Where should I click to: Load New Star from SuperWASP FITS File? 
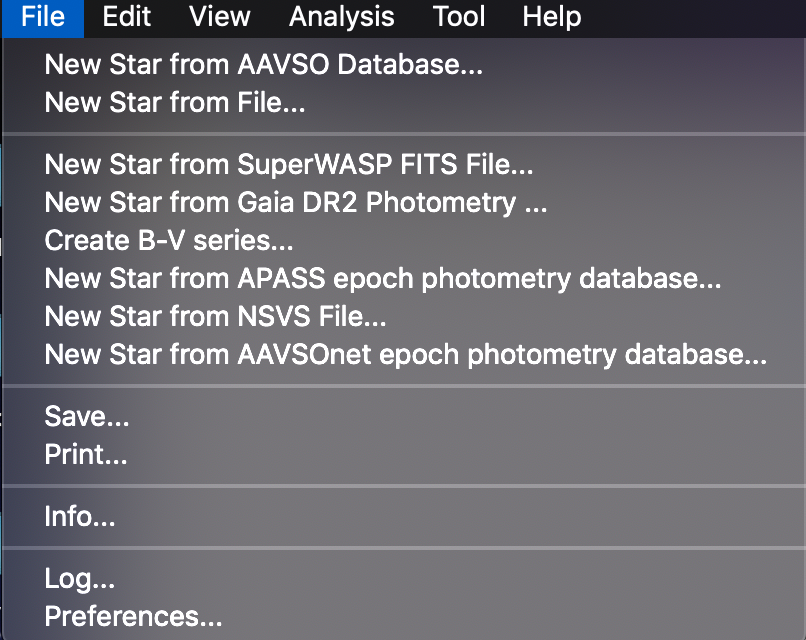click(x=289, y=164)
